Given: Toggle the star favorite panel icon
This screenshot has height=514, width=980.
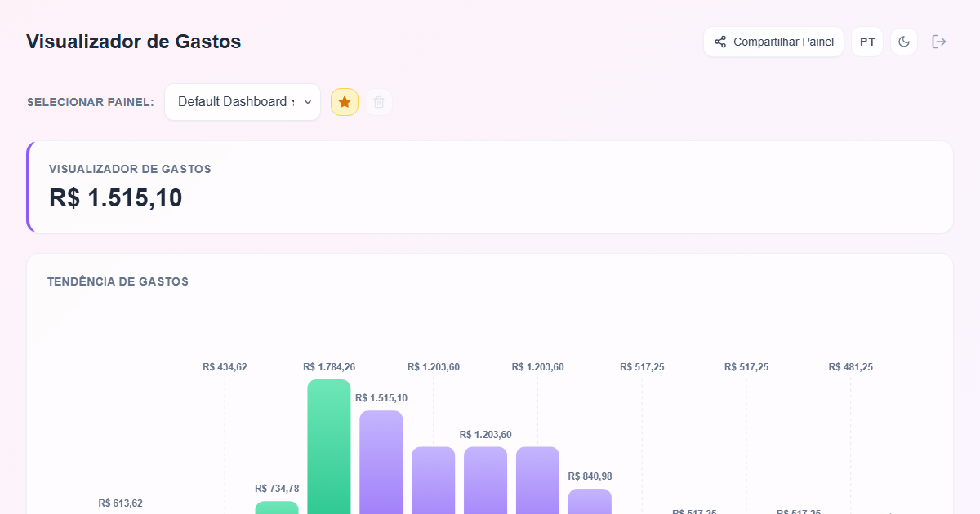Looking at the screenshot, I should (x=345, y=102).
